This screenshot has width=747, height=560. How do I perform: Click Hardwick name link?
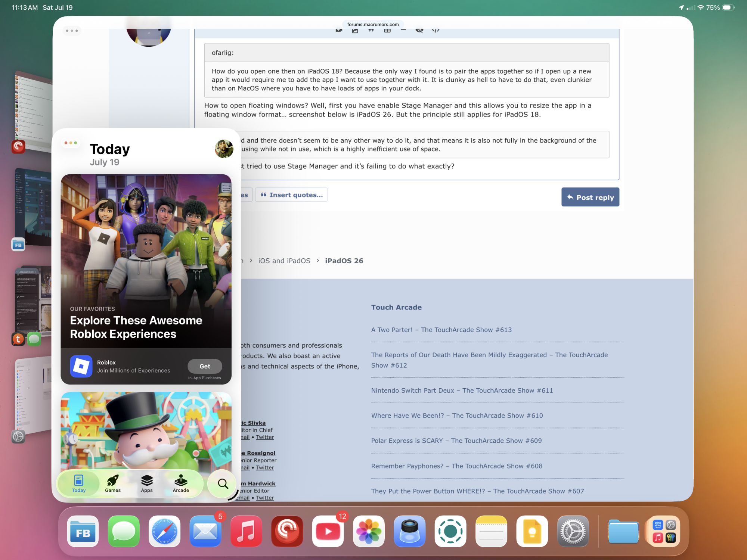(x=258, y=483)
